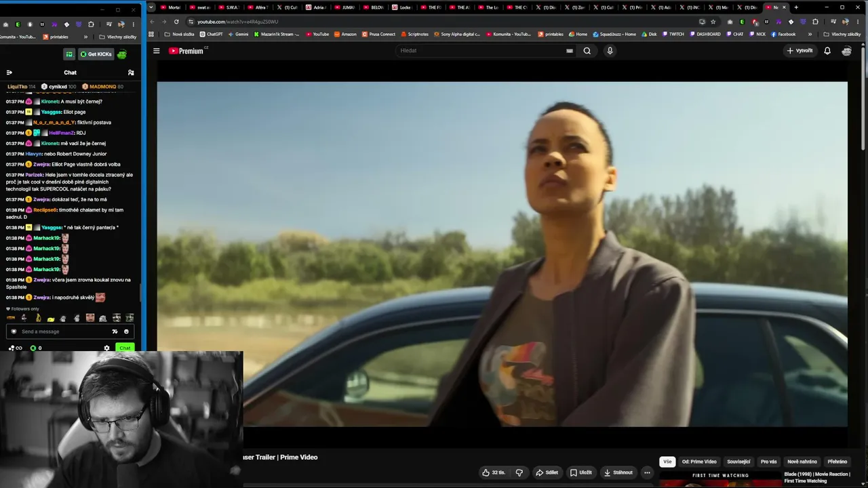
Task: Select the Od: Prime Video chip
Action: [699, 462]
